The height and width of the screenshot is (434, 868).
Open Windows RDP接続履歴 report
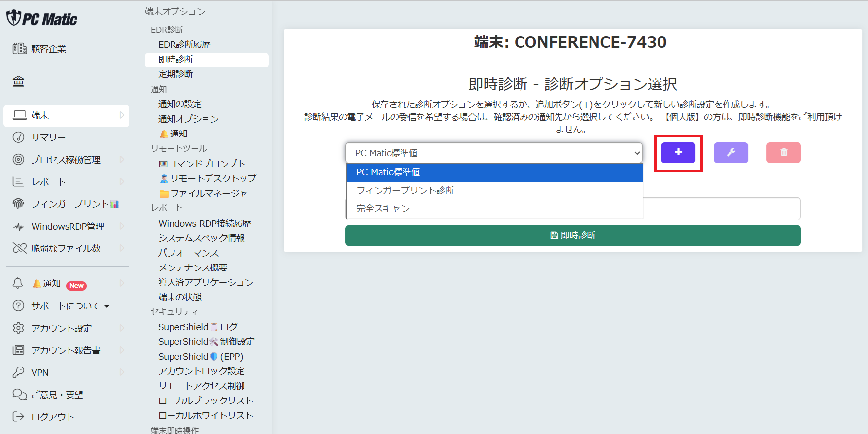click(x=205, y=223)
